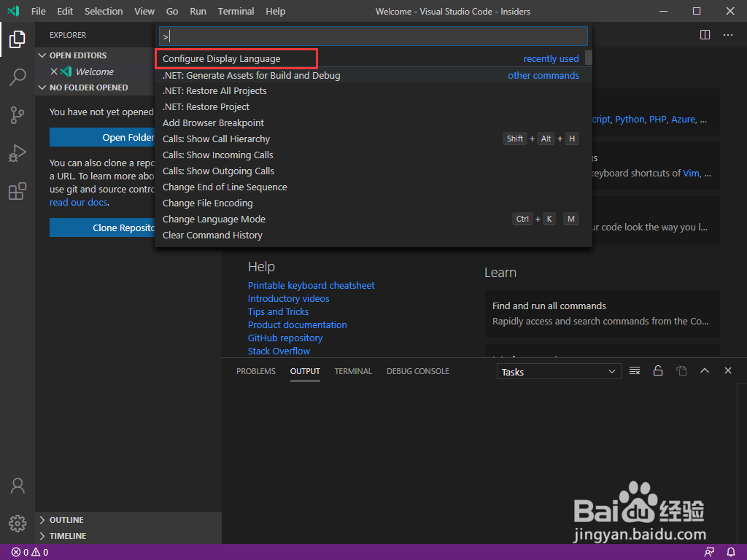Click the errors and warnings status indicator
The height and width of the screenshot is (560, 747).
[x=29, y=553]
